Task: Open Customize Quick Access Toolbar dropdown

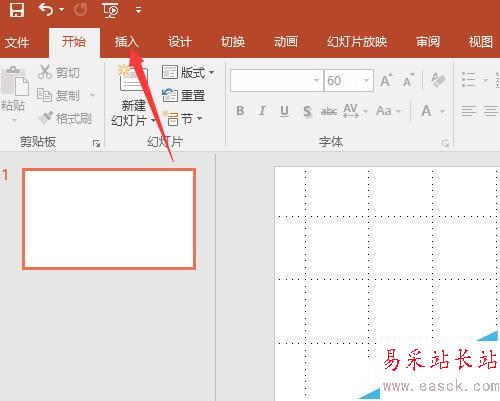Action: (138, 10)
